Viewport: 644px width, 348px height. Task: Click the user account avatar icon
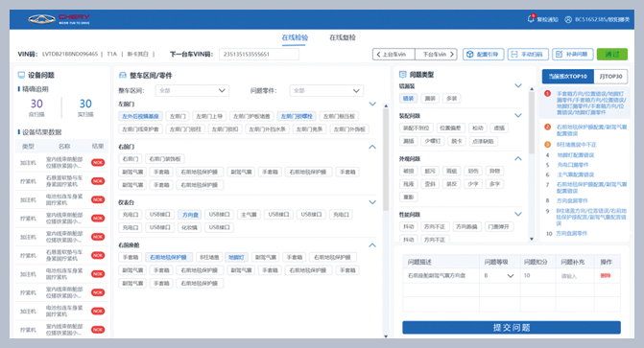pyautogui.click(x=568, y=19)
